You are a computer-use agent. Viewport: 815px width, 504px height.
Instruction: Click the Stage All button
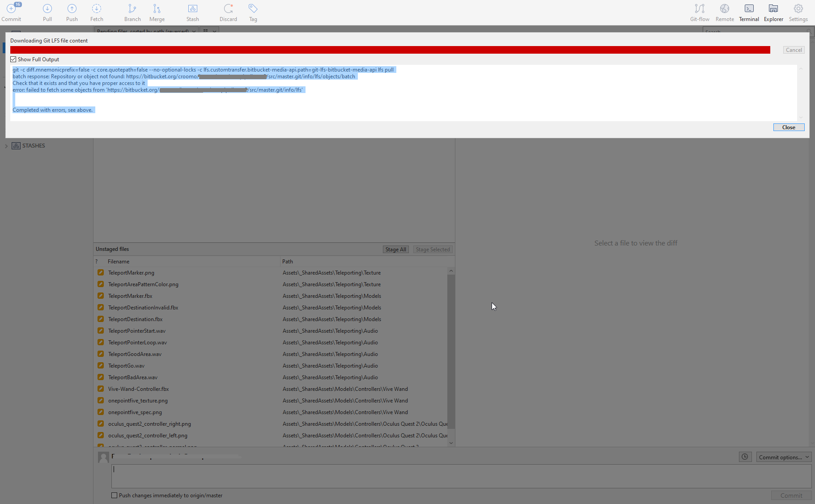(396, 250)
